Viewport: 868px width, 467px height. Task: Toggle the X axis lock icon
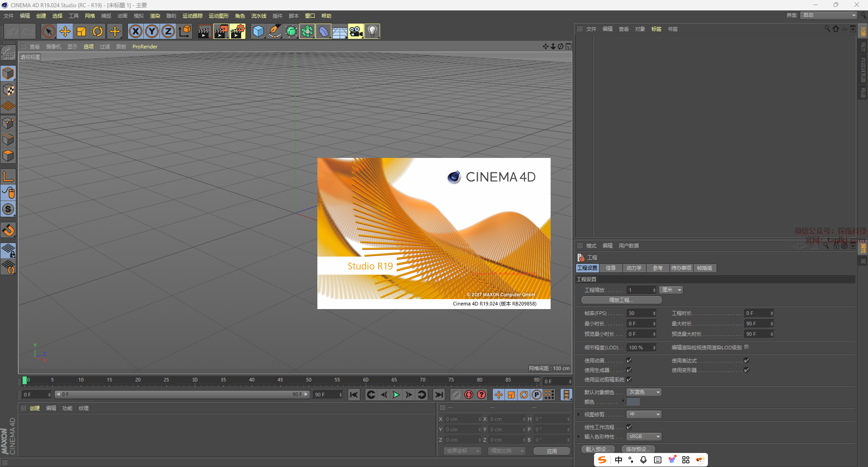click(x=136, y=31)
